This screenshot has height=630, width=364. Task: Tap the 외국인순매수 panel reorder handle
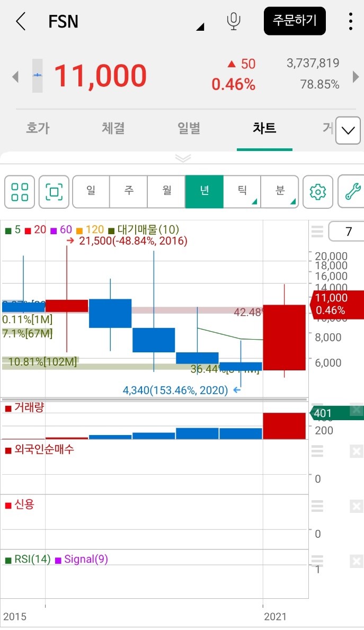click(317, 451)
